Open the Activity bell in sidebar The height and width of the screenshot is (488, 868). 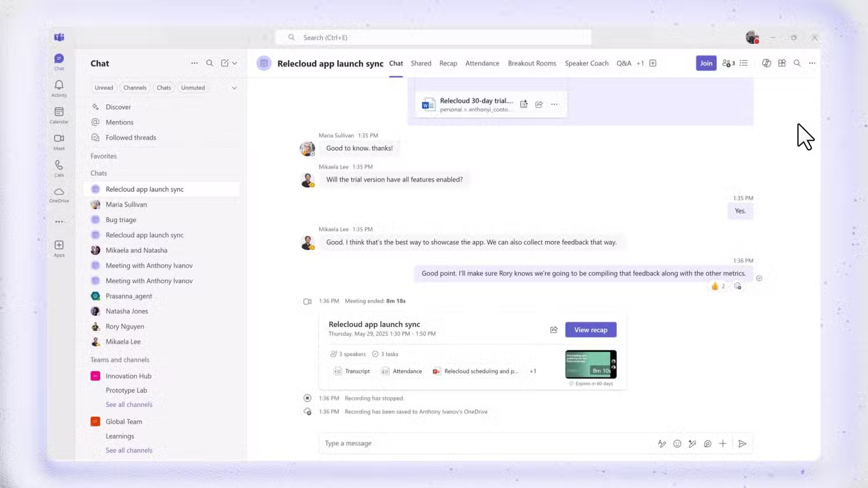pos(59,88)
